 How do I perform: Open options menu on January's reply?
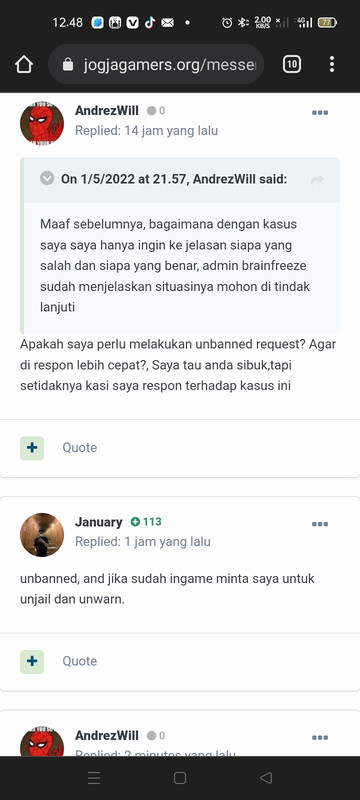320,524
